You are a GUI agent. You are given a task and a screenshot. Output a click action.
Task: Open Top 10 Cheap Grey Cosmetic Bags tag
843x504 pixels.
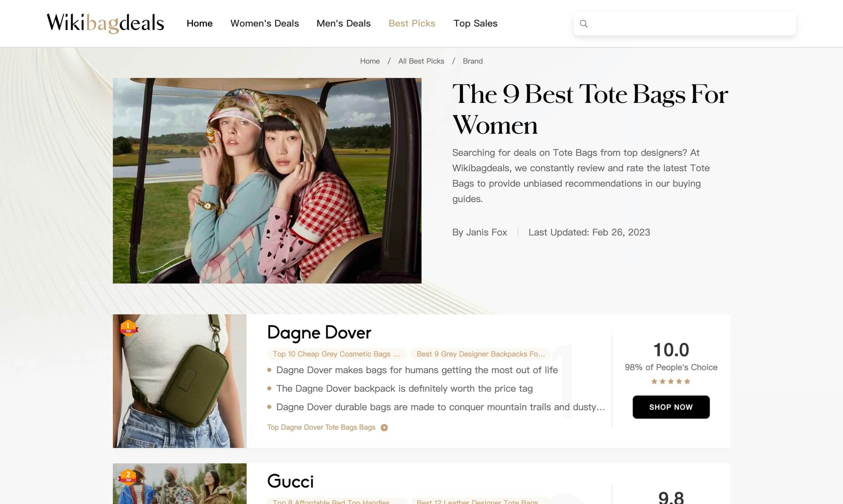(337, 354)
